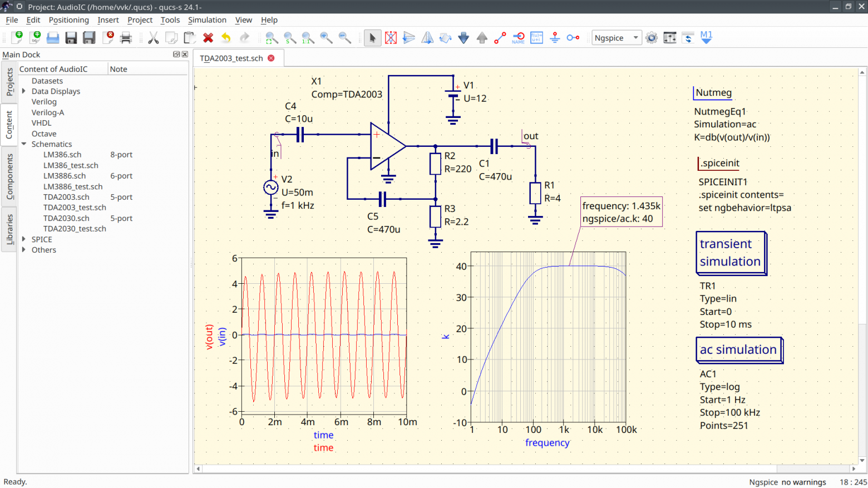Select TDA2030.sch in the content tree
This screenshot has height=488, width=868.
pyautogui.click(x=66, y=218)
